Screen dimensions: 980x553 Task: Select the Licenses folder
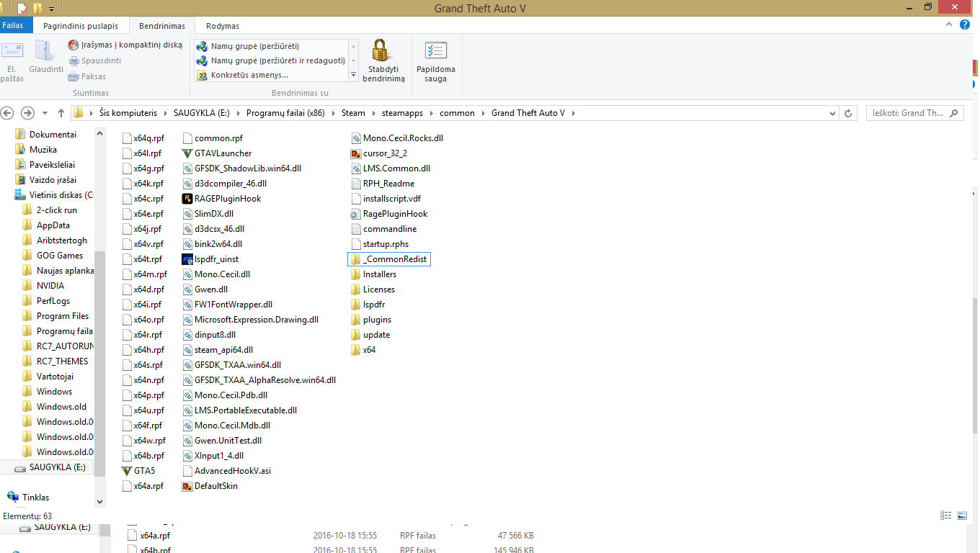pyautogui.click(x=373, y=289)
